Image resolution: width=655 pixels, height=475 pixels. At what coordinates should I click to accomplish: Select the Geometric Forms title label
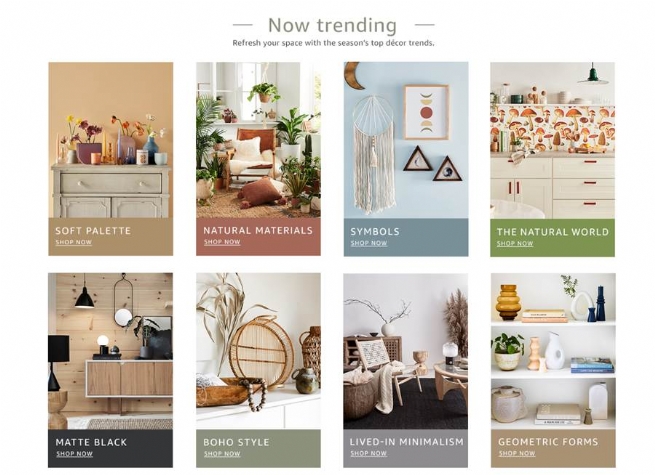coord(548,442)
